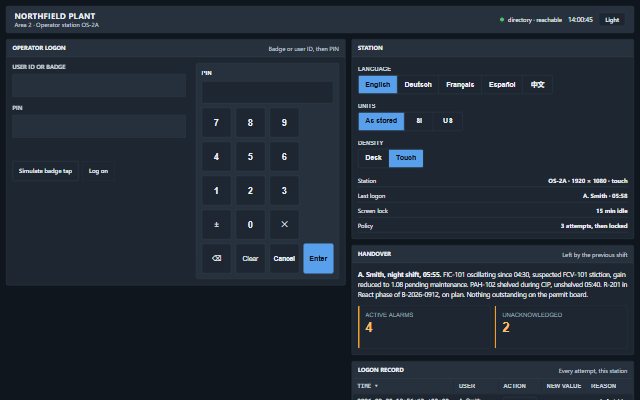The width and height of the screenshot is (640, 400).
Task: Set units to SI
Action: coord(419,121)
